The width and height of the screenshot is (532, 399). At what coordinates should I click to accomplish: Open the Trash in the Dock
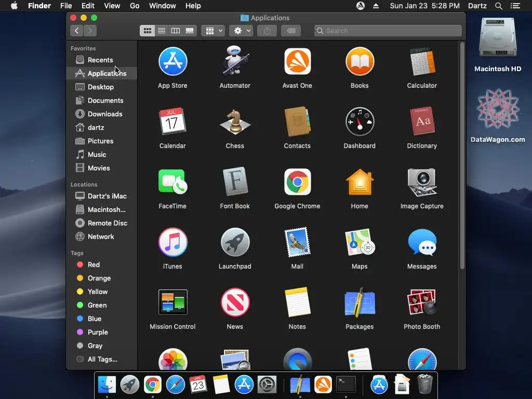pos(425,384)
